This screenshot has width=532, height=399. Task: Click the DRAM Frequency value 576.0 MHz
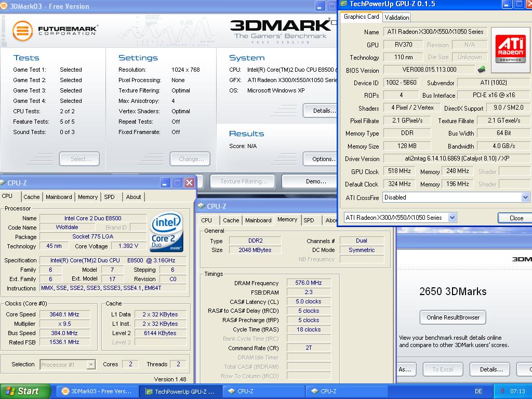pos(309,283)
